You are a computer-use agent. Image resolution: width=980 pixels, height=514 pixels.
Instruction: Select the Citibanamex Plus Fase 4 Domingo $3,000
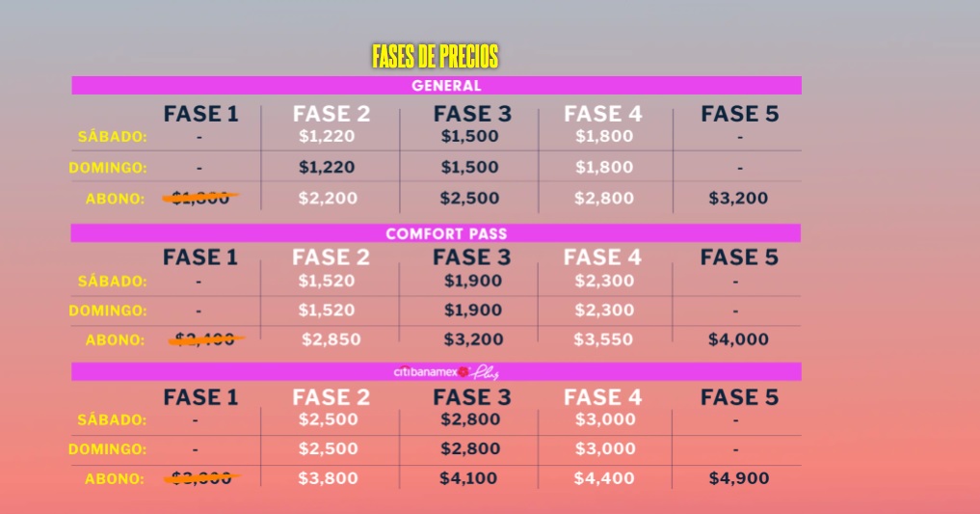click(605, 449)
